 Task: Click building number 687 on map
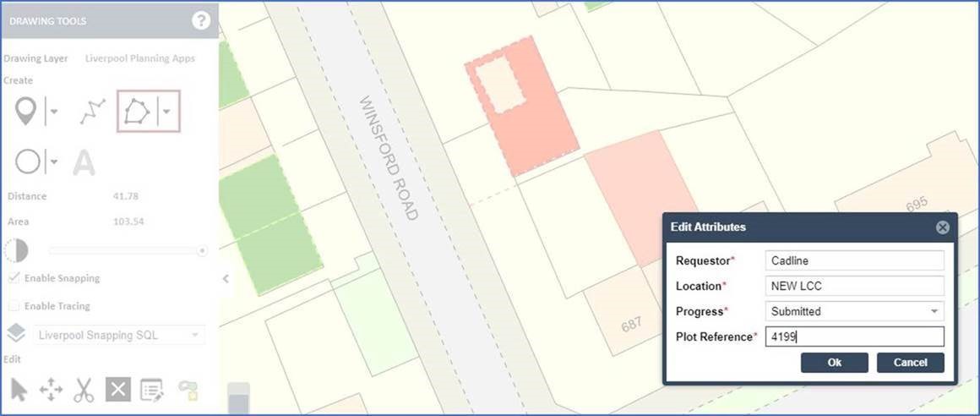(x=631, y=324)
